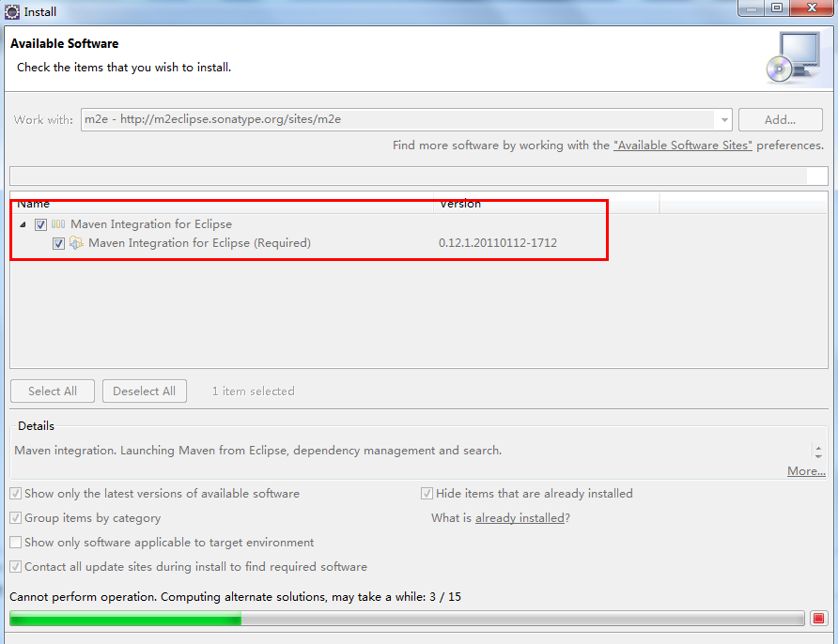Toggle Contact all update sites during install
The height and width of the screenshot is (644, 838).
(x=16, y=567)
